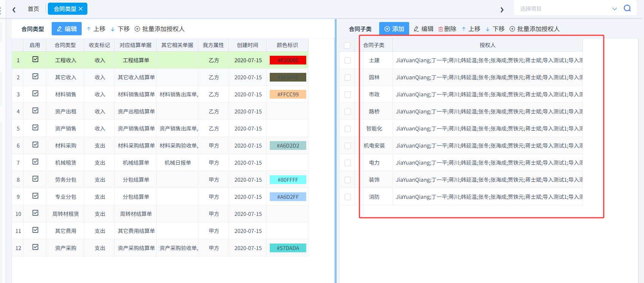Select the 智能化 subcategory cell
644x283 pixels.
click(374, 129)
